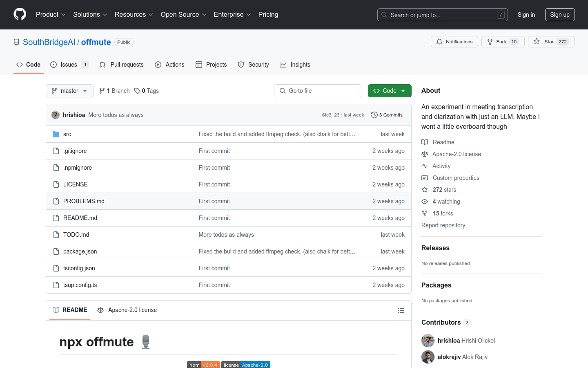Open .npmignore file
588x368 pixels.
[x=78, y=168]
